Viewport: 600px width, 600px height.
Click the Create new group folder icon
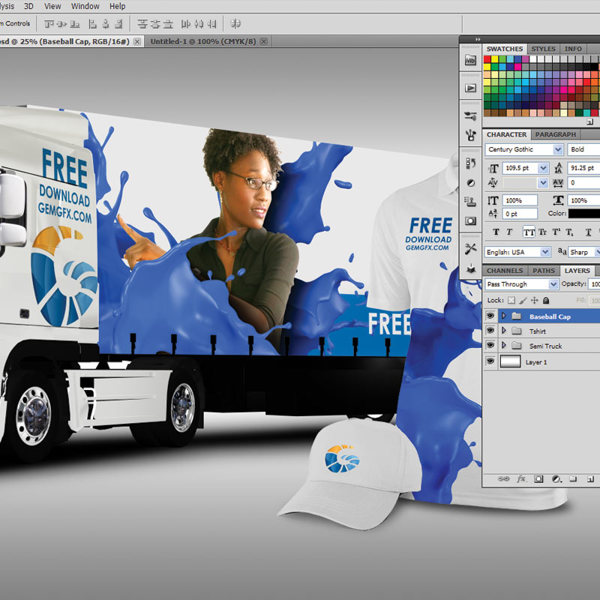[573, 479]
